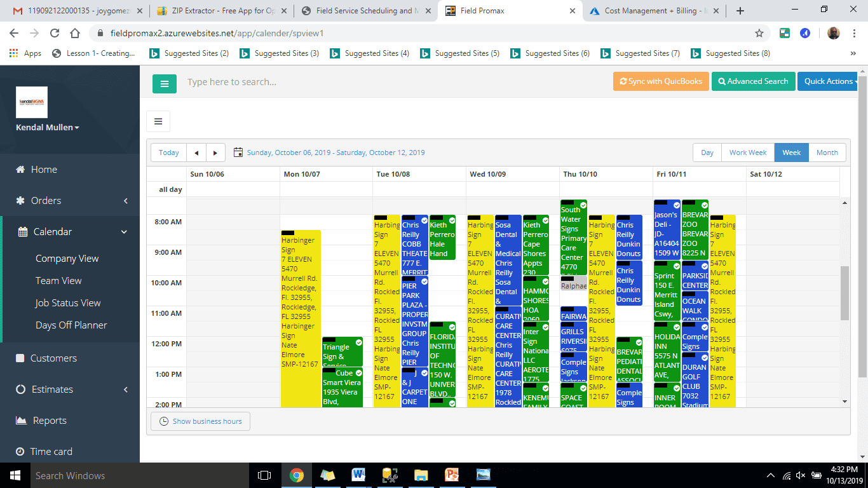Toggle checkmark on South Water Signs job
Viewport: 868px width, 488px height.
coord(583,205)
